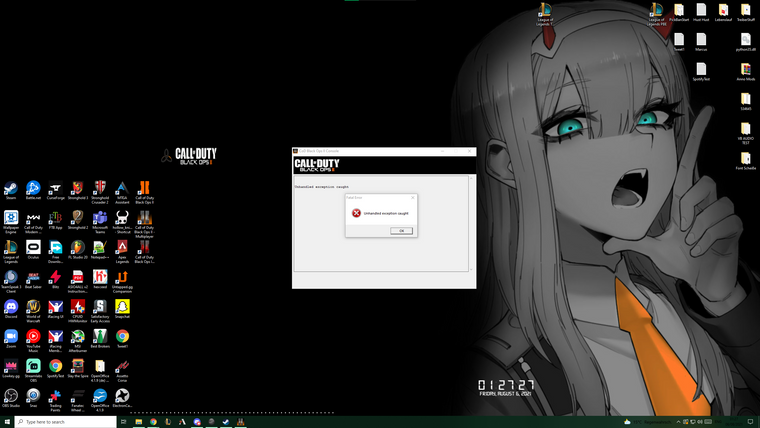The image size is (760, 428).
Task: Select the Bad Brokers desktop icon
Action: [x=100, y=338]
